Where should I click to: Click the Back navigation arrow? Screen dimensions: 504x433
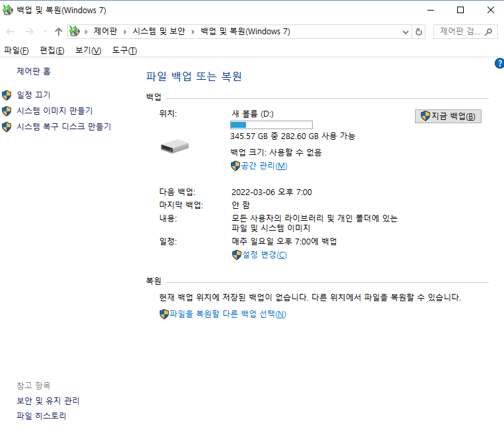pyautogui.click(x=11, y=32)
